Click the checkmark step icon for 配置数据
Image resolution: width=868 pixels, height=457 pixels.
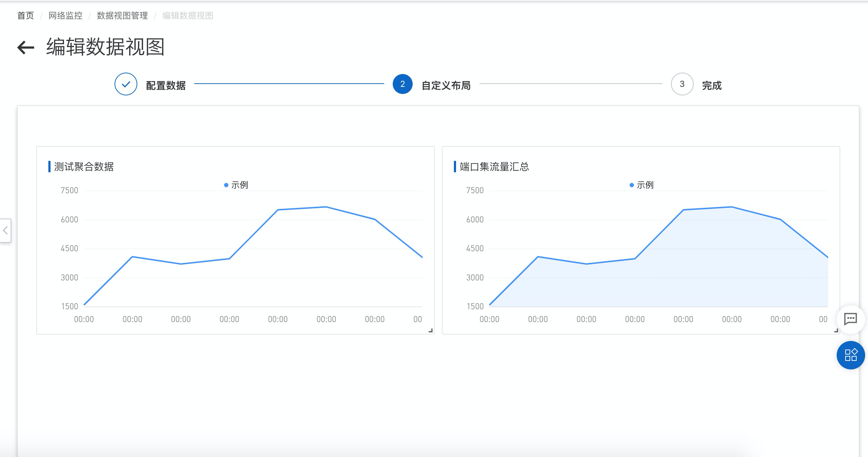click(126, 84)
